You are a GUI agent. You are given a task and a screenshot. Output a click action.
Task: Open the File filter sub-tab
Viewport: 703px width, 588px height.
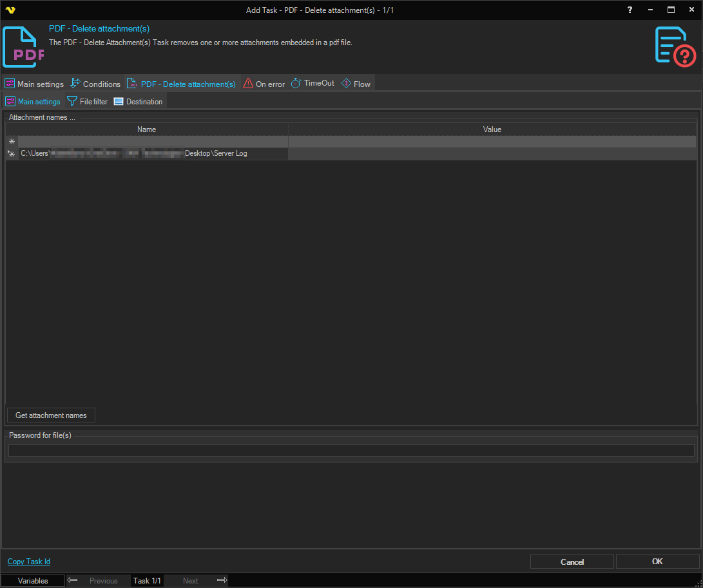pos(88,102)
